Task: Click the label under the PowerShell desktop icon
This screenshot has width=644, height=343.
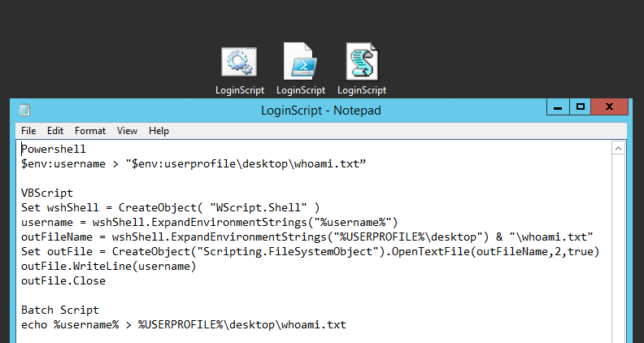Action: click(x=301, y=90)
